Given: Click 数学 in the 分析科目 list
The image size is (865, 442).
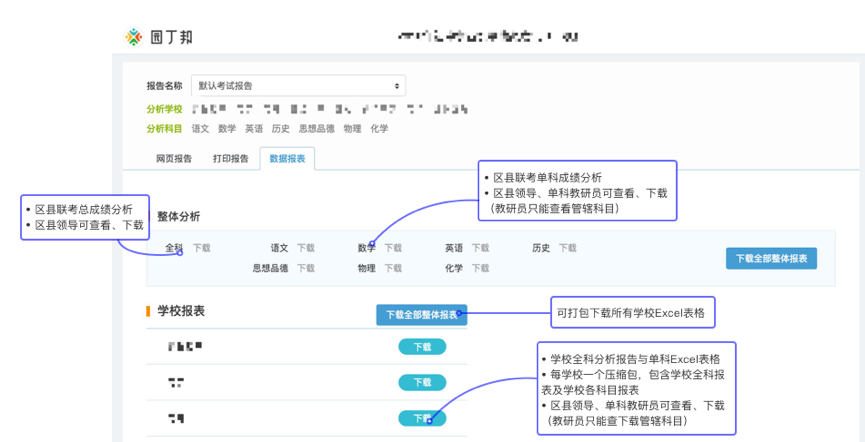Looking at the screenshot, I should pos(227,129).
